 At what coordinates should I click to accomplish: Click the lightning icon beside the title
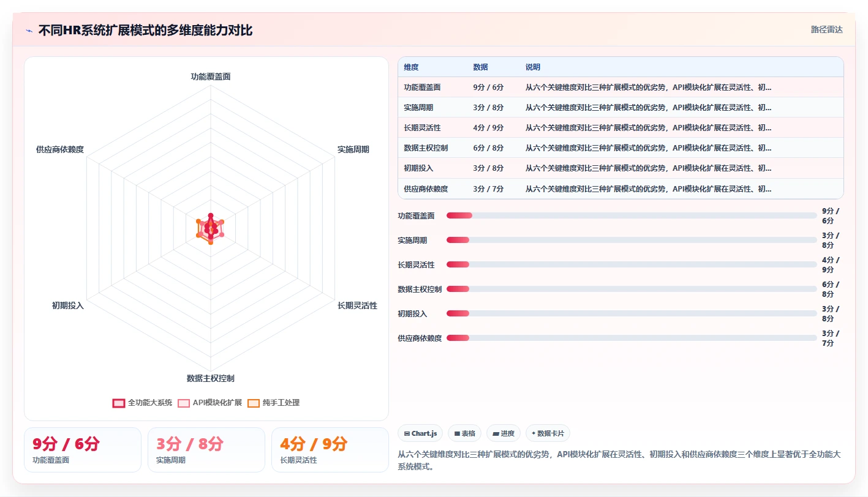click(x=29, y=31)
